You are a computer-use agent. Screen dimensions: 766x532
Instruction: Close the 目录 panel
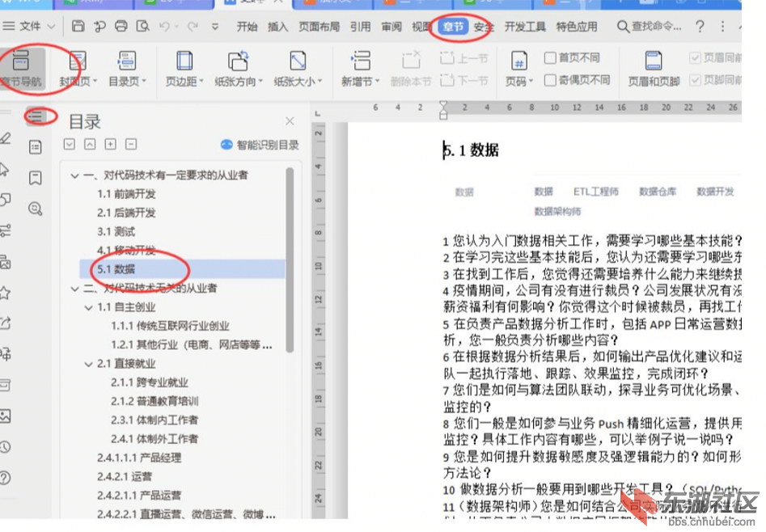pos(290,120)
